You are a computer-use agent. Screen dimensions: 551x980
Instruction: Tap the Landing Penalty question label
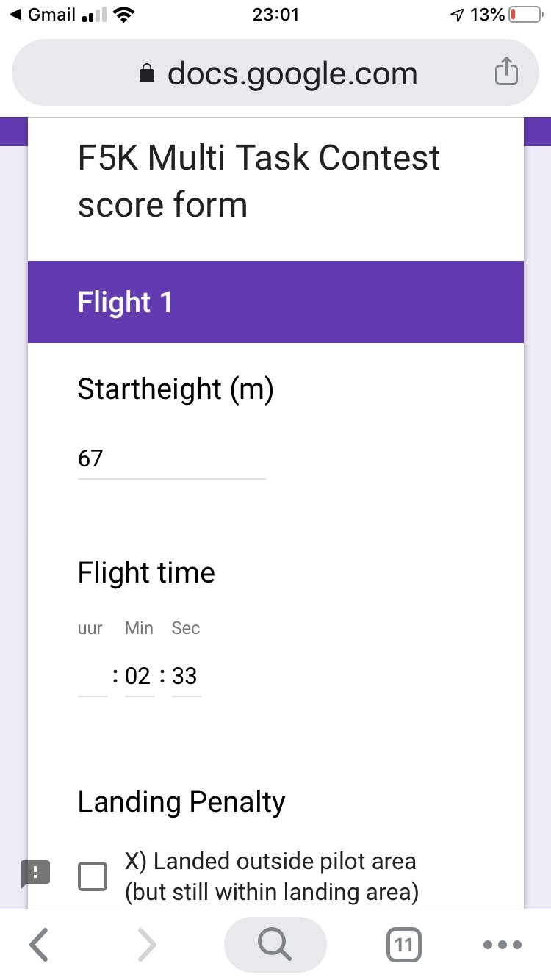coord(181,801)
